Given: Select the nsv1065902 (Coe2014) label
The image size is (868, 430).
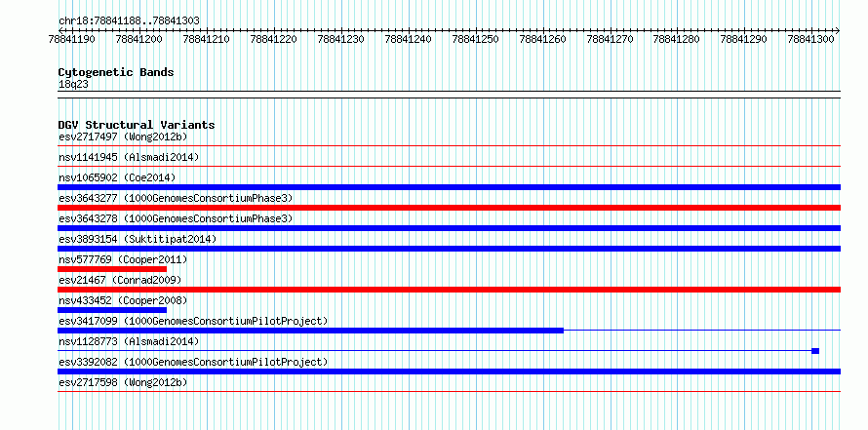Looking at the screenshot, I should pos(117,177).
